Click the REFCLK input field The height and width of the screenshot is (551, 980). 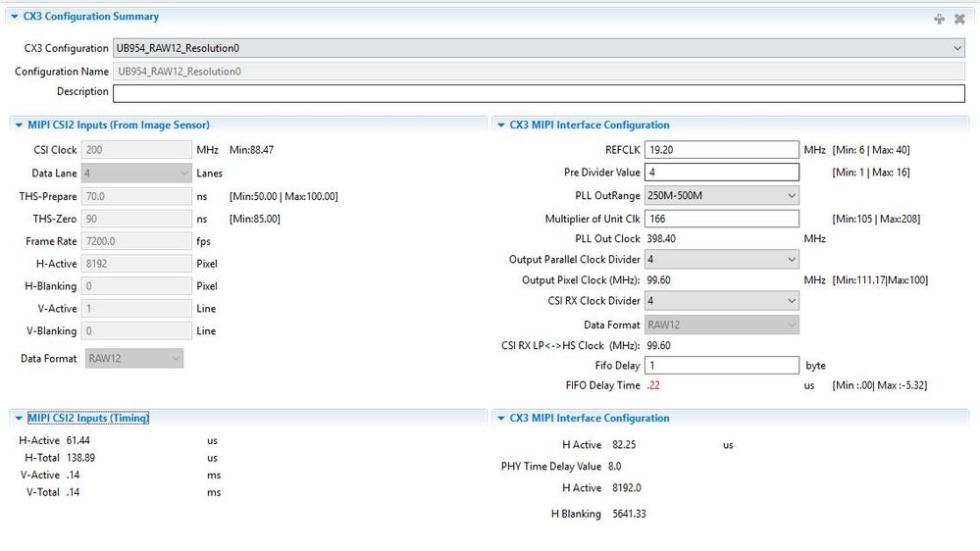pyautogui.click(x=721, y=150)
